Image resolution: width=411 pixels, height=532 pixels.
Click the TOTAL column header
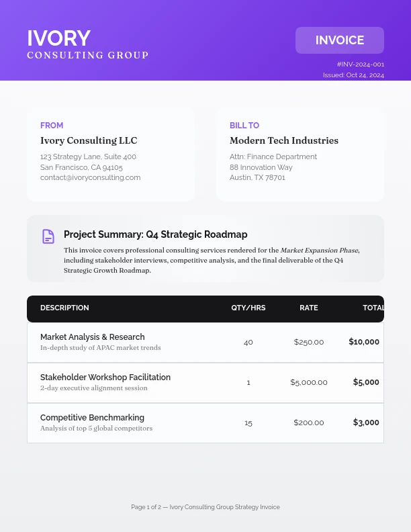(x=373, y=308)
